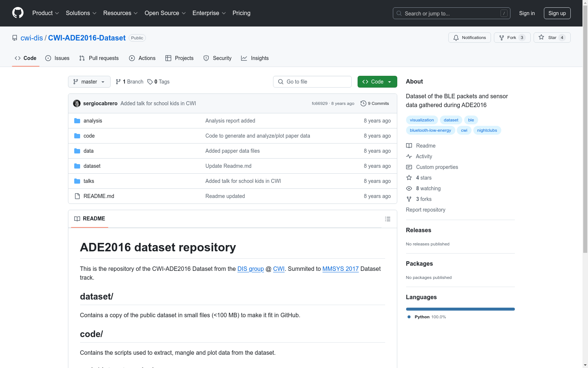Open the cwi-dis owner link
The image size is (588, 368).
32,38
